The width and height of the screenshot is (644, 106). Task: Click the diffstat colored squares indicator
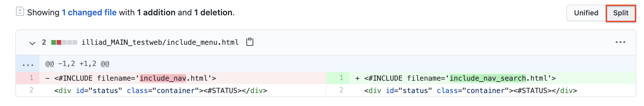pos(64,42)
